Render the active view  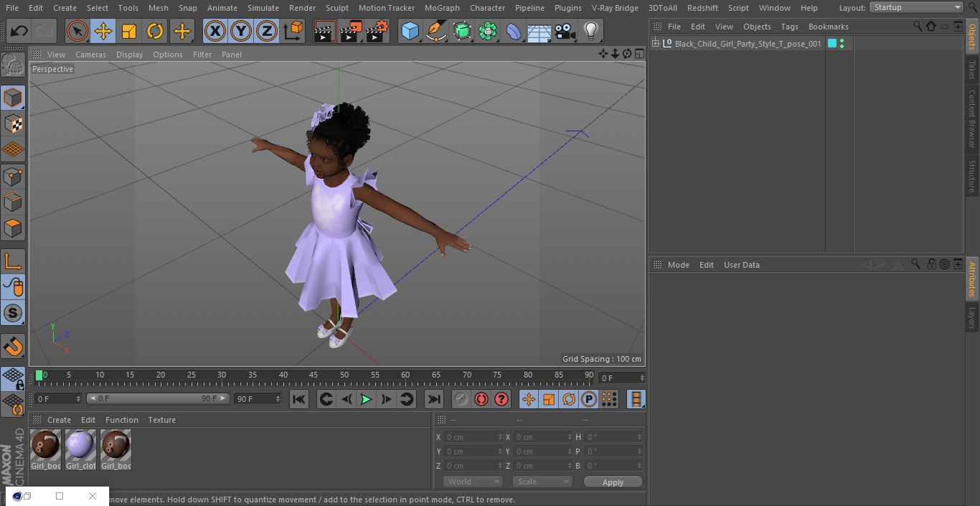tap(325, 31)
